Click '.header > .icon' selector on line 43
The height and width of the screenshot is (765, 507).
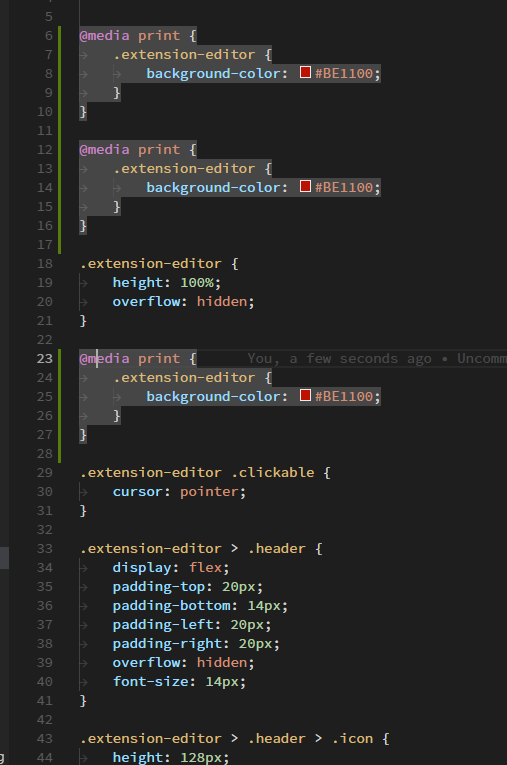[310, 739]
